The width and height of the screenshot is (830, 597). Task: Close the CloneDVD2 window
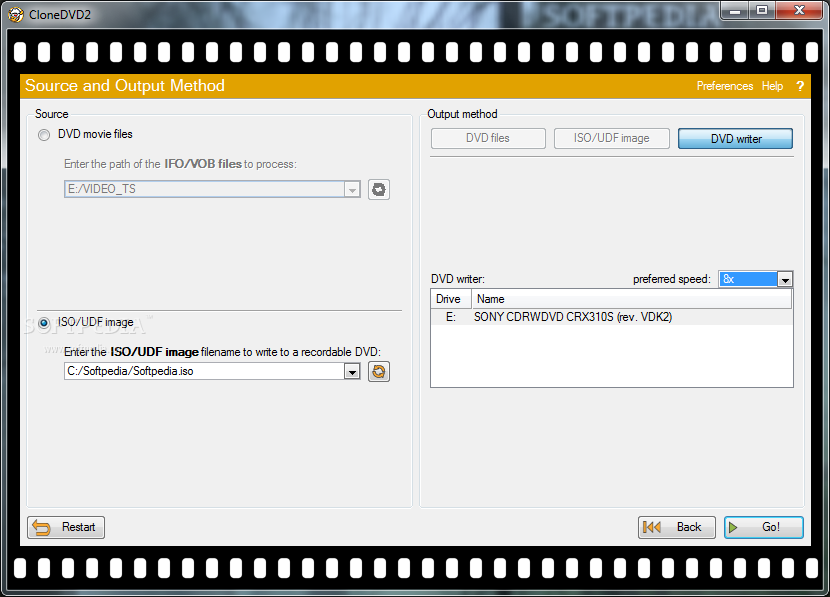click(799, 10)
